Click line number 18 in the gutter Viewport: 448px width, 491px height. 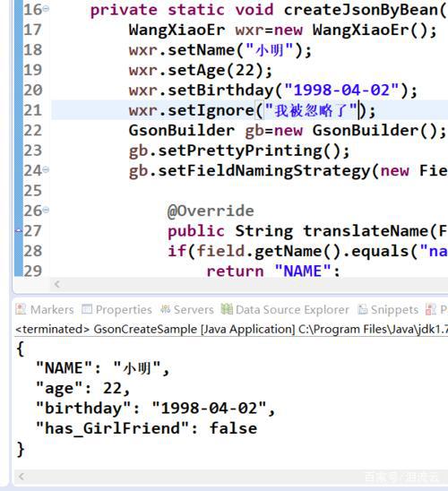(32, 50)
